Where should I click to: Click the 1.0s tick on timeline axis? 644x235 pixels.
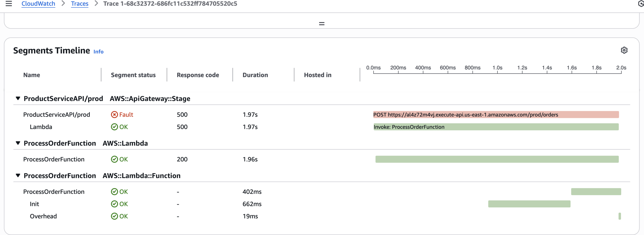click(497, 68)
